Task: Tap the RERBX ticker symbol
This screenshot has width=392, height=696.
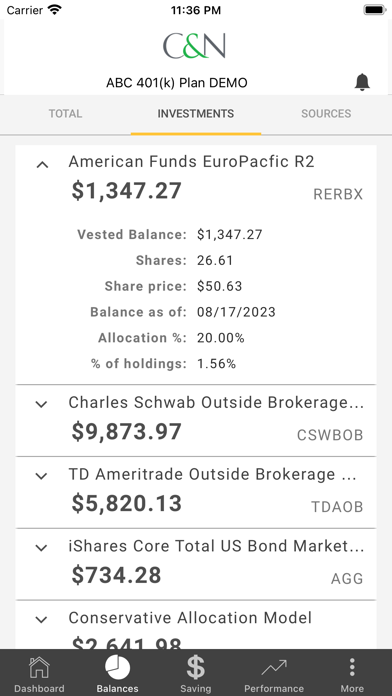Action: (x=338, y=194)
